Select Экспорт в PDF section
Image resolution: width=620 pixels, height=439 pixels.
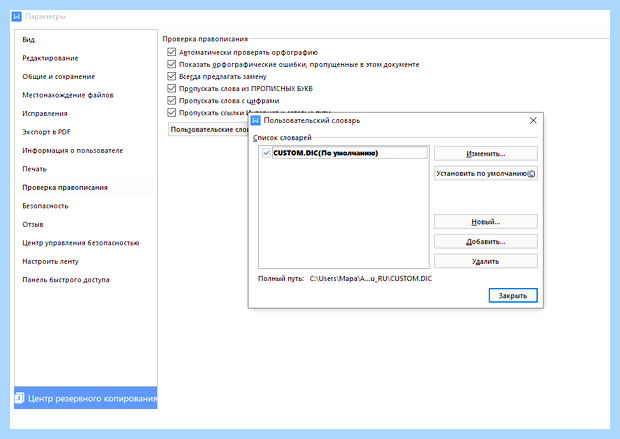[x=46, y=132]
